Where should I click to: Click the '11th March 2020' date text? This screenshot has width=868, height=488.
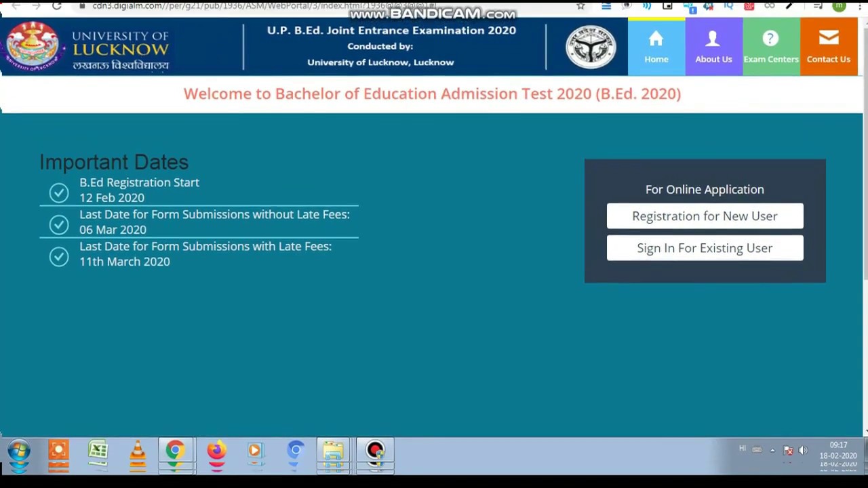click(125, 262)
